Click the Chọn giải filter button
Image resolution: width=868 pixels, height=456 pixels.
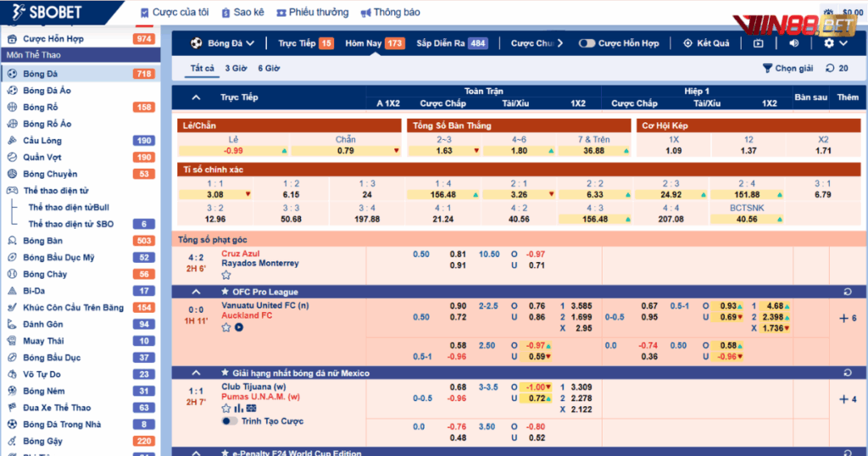click(788, 69)
